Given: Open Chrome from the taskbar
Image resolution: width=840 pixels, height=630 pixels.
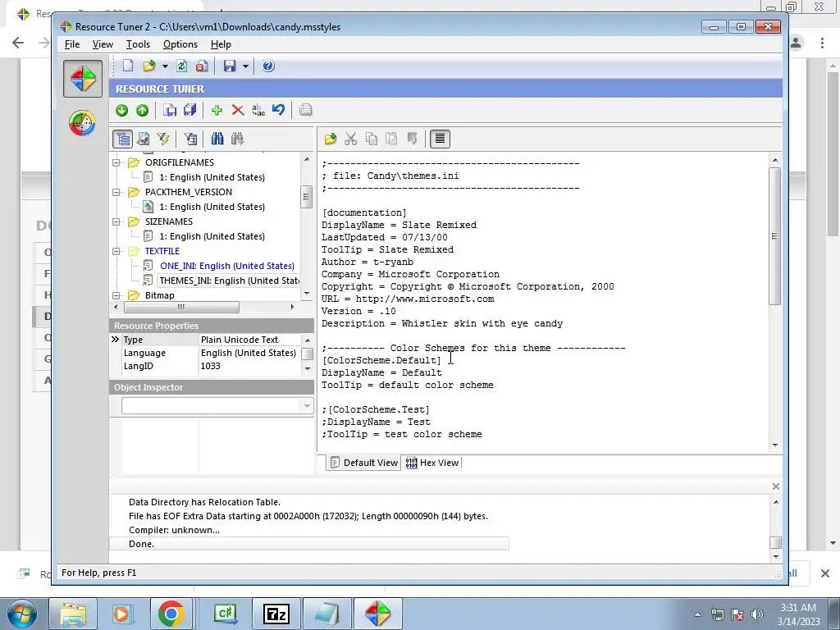Looking at the screenshot, I should [x=171, y=614].
